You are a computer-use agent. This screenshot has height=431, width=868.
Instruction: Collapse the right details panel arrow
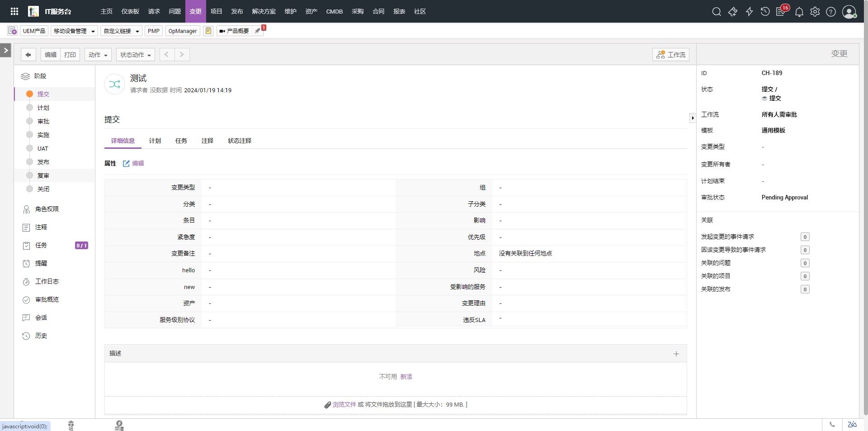[692, 118]
